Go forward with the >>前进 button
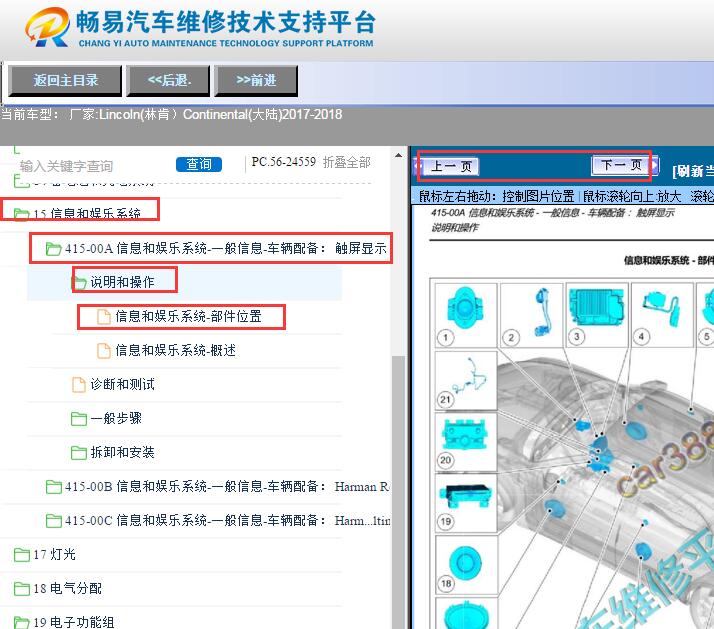 coord(256,81)
